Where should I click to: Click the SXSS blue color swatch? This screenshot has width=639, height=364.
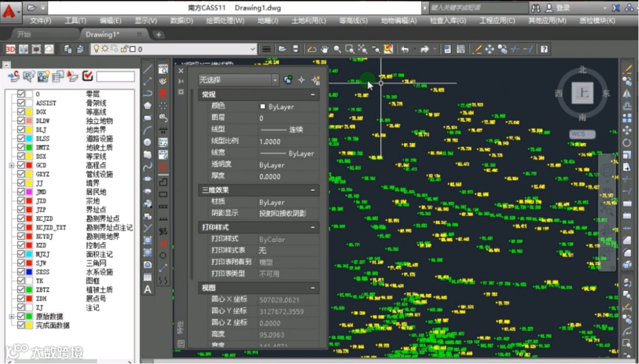pyautogui.click(x=30, y=272)
